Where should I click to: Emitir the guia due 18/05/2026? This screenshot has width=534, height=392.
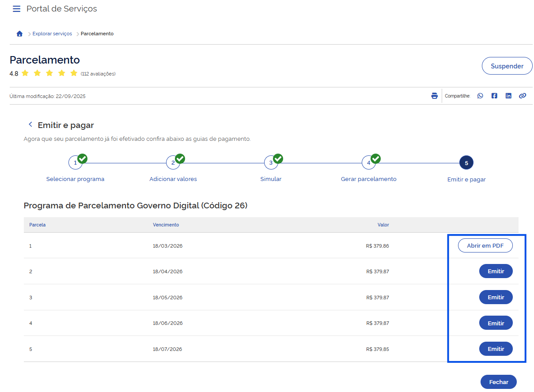click(x=496, y=298)
